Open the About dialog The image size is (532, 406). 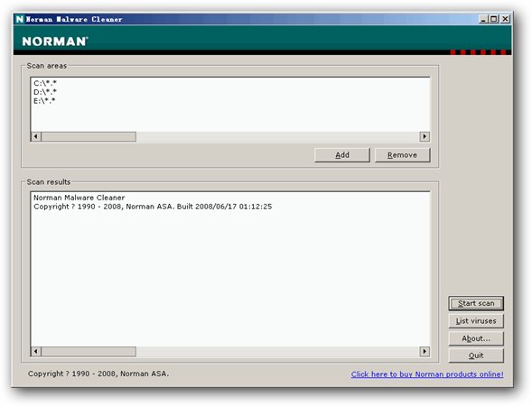point(476,338)
